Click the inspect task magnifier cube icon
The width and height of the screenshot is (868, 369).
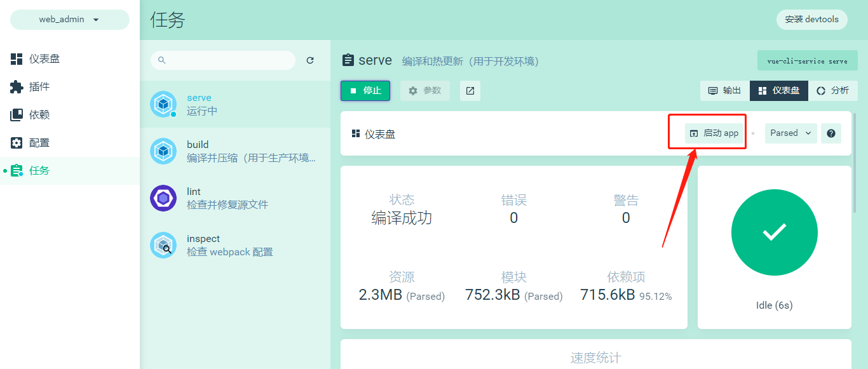(163, 245)
